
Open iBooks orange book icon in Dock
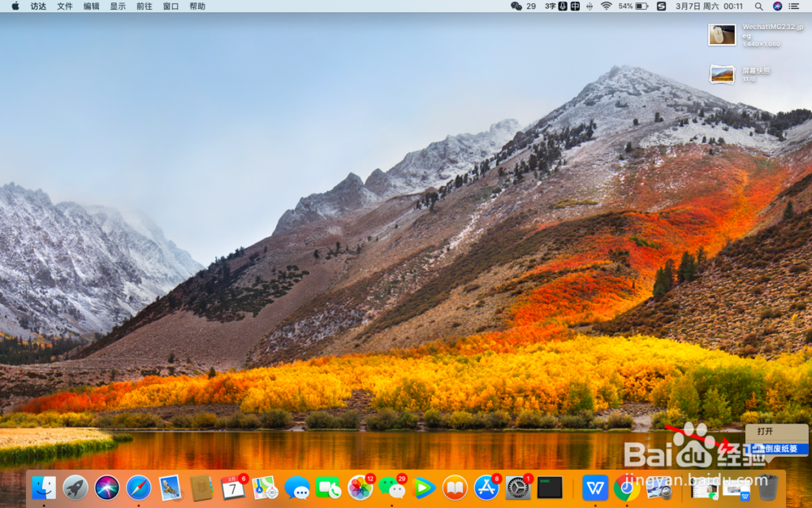tap(455, 488)
